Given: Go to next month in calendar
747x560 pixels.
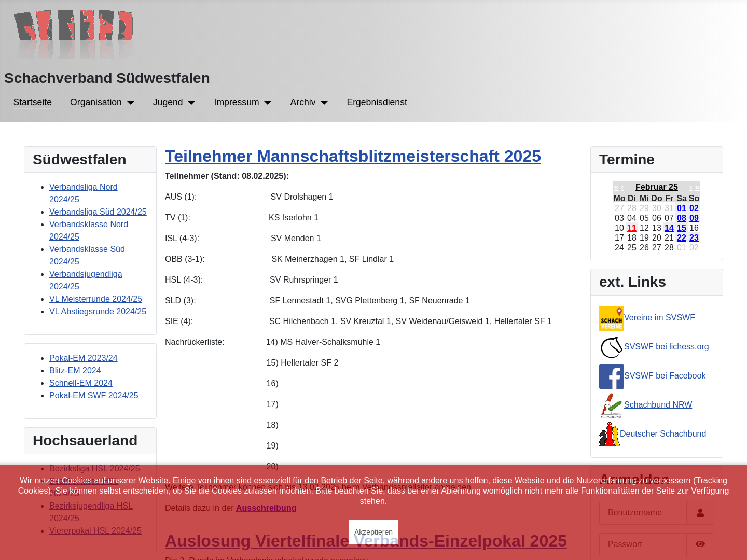Looking at the screenshot, I should pos(691,187).
